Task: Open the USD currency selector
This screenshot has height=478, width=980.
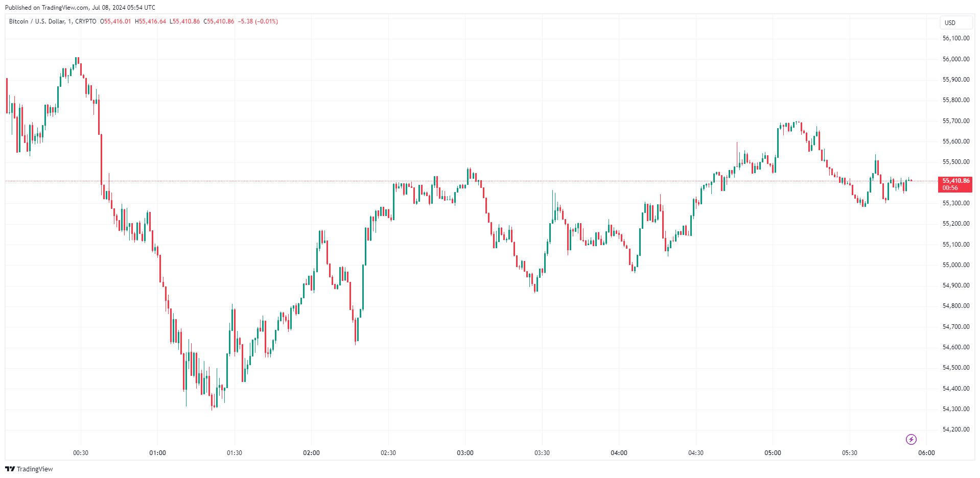Action: pos(956,22)
